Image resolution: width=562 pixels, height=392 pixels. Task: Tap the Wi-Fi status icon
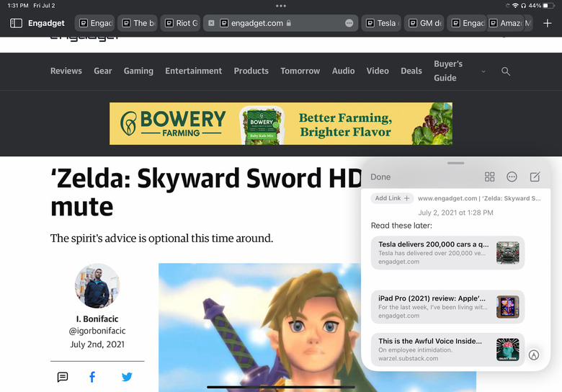[x=515, y=5]
